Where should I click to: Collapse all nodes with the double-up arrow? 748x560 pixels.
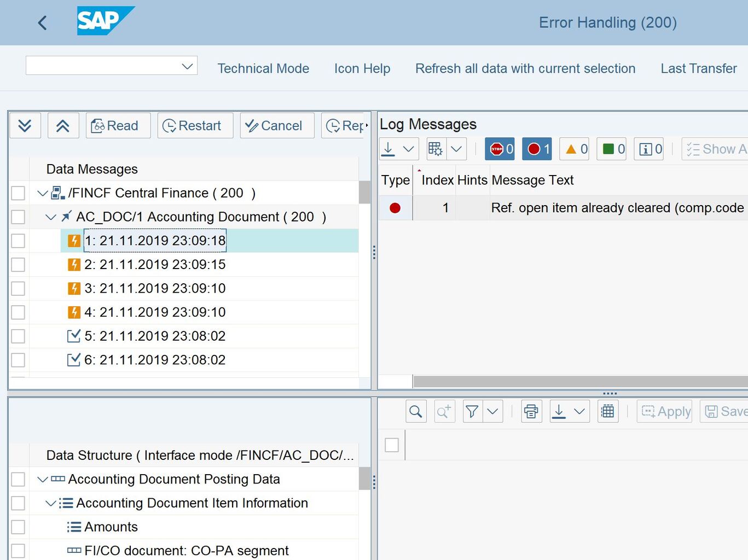[x=63, y=126]
